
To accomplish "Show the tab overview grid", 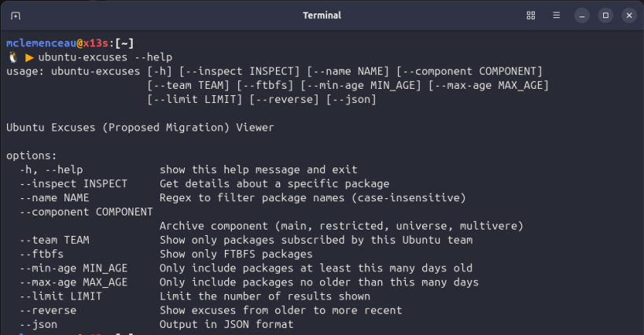I will (531, 16).
